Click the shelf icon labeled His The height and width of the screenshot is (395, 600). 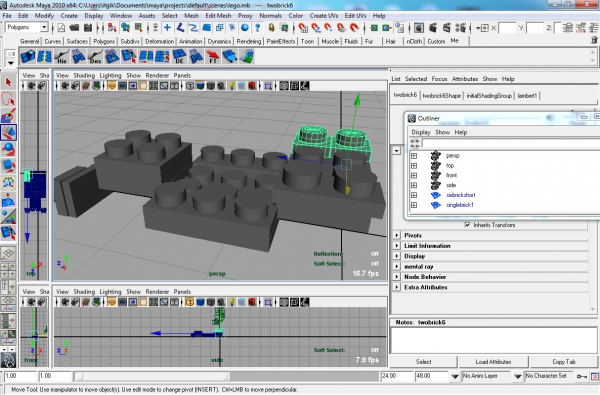61,56
